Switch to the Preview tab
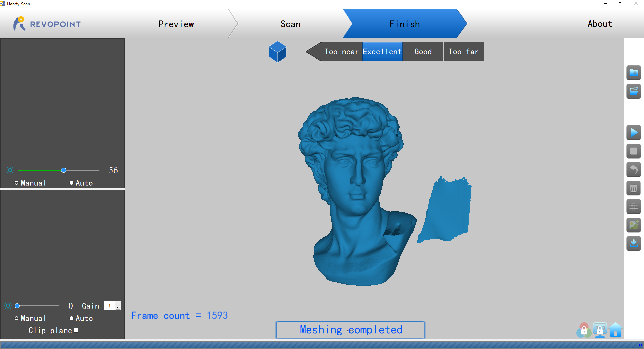 pos(176,24)
